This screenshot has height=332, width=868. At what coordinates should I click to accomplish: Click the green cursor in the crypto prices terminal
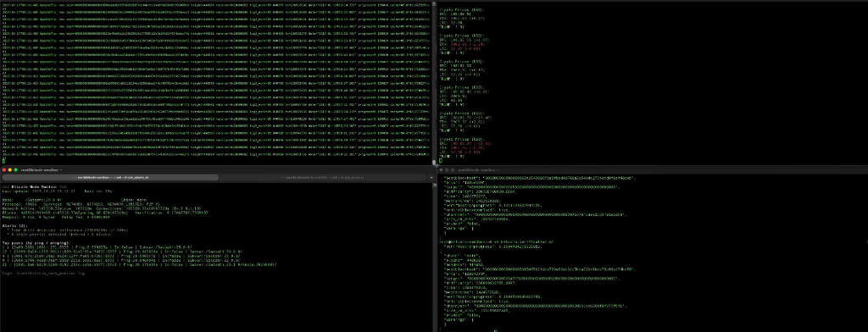(441, 160)
